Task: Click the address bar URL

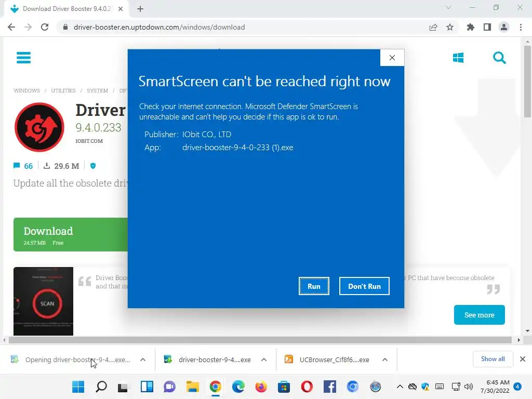Action: pos(159,27)
